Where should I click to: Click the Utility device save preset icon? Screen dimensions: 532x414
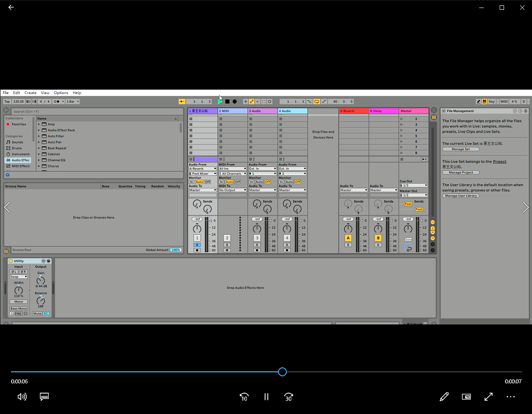49,261
